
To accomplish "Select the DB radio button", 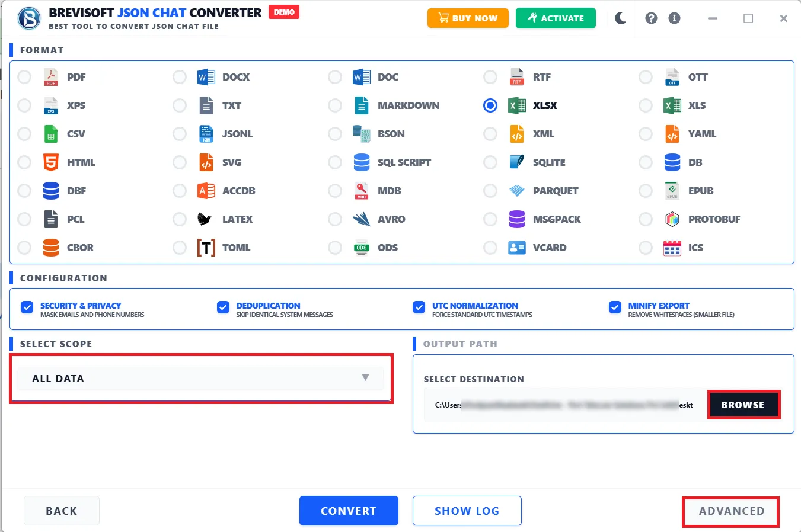I will [x=646, y=162].
